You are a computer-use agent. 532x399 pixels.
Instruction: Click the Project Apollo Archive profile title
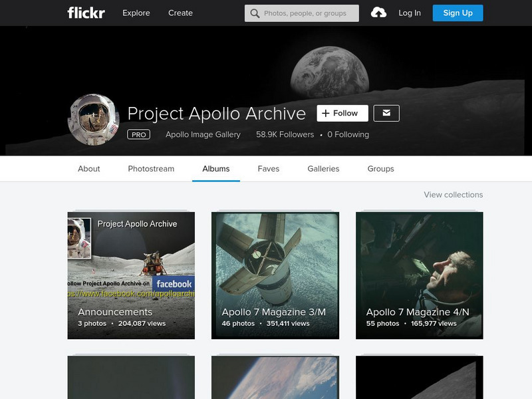click(x=217, y=113)
